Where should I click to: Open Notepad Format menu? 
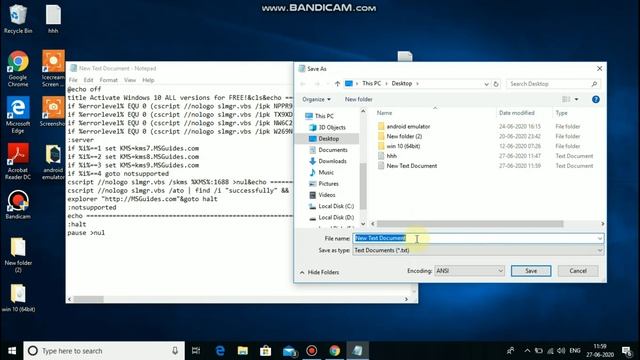coord(109,80)
